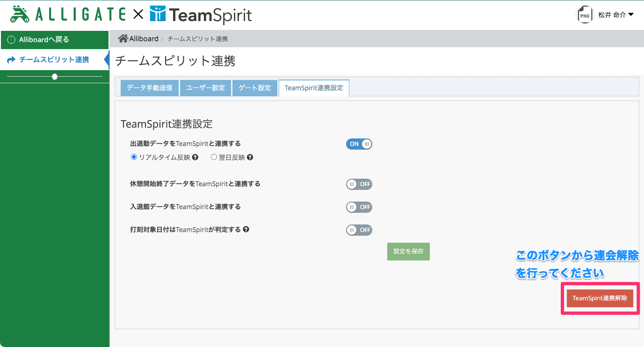Click help icon next to リアルタイム反映
644x347 pixels.
(x=195, y=158)
